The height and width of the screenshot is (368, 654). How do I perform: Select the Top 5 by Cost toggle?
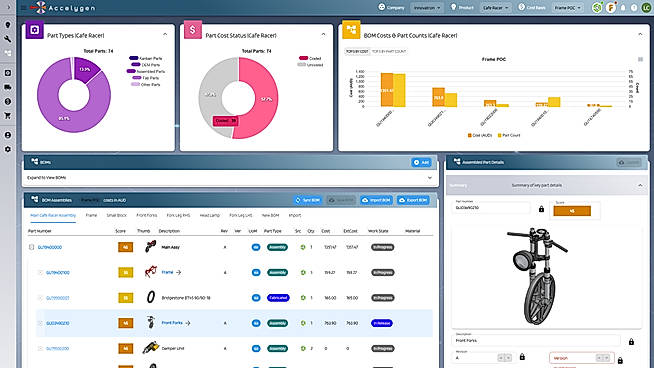point(357,51)
